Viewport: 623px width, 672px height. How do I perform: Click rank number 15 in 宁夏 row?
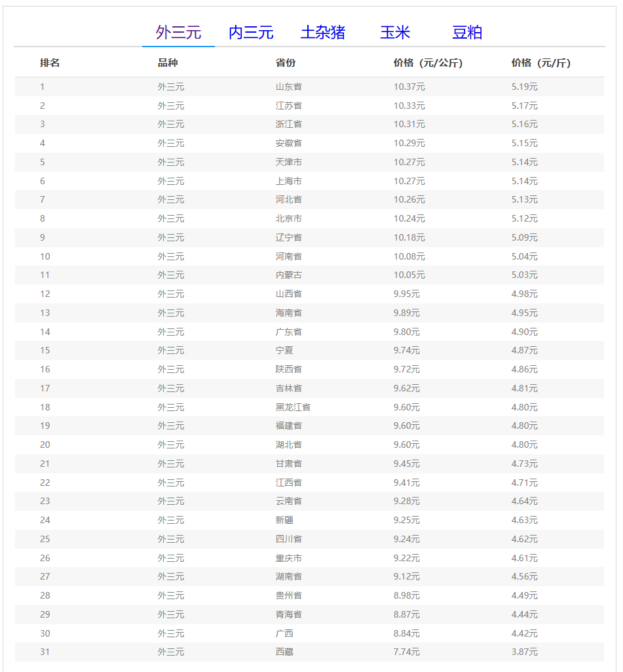pyautogui.click(x=45, y=350)
